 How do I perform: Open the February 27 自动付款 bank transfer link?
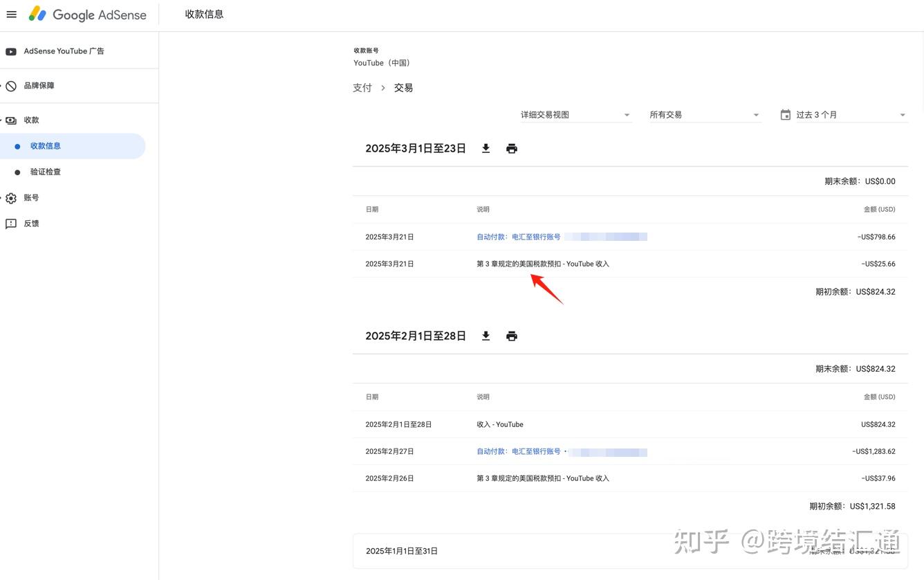[x=519, y=452]
